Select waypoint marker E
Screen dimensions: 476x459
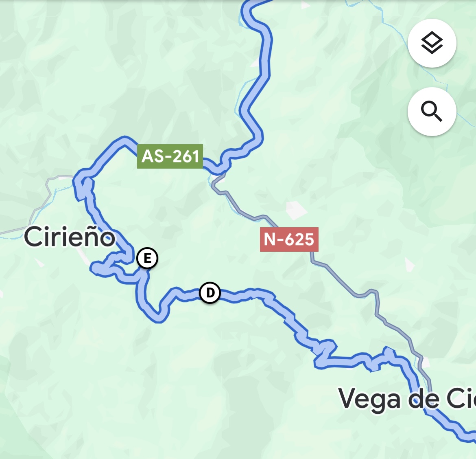[147, 258]
